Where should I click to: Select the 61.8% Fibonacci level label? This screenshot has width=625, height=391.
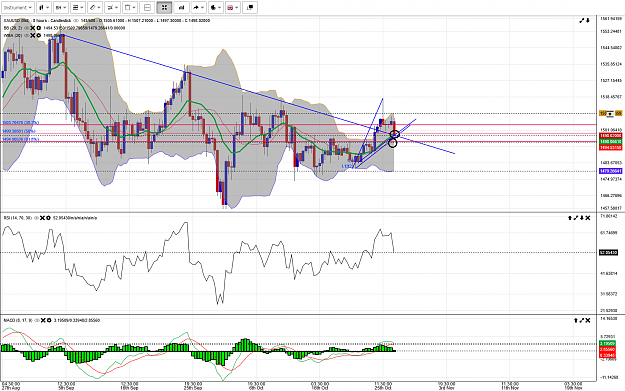[21, 140]
